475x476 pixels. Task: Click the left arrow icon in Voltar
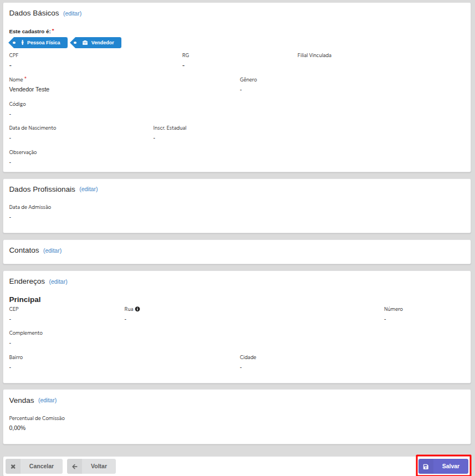[x=75, y=467]
